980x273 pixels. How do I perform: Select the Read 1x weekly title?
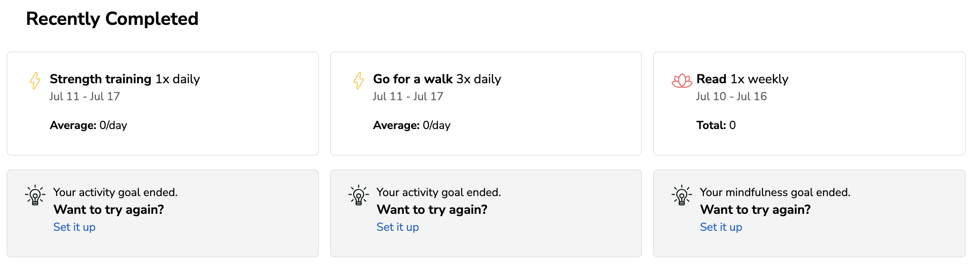click(x=742, y=79)
